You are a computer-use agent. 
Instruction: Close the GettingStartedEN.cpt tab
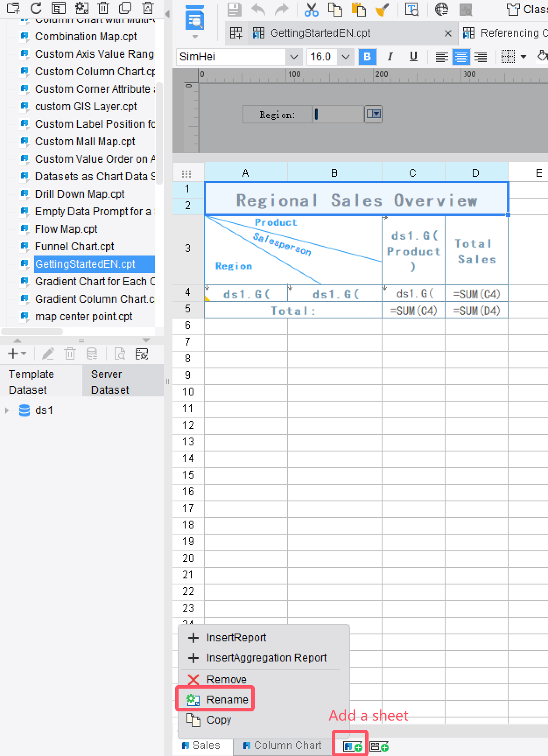pyautogui.click(x=448, y=33)
